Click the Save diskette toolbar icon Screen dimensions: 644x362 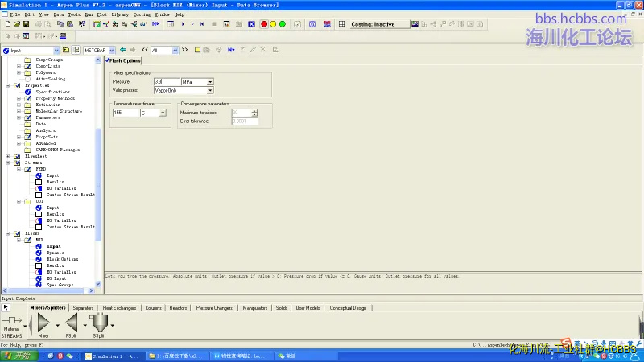point(26,24)
